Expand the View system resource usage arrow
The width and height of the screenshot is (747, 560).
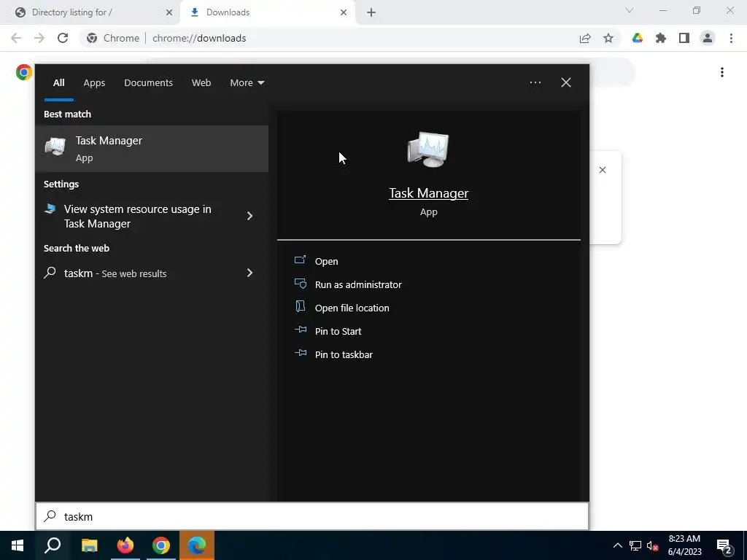click(249, 216)
